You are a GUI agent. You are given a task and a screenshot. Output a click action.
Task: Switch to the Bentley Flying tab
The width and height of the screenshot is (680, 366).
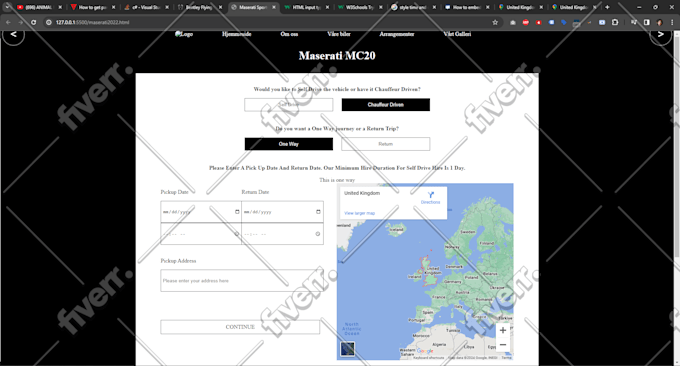pos(199,7)
